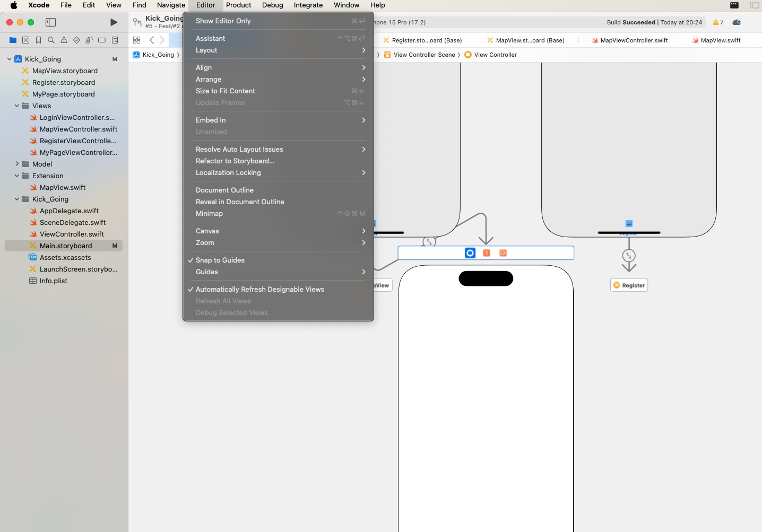Toggle Snap to Guides option
762x532 pixels.
click(x=278, y=260)
